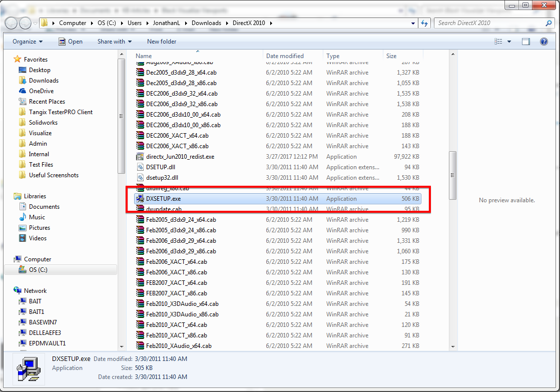Sort by the Type column header
This screenshot has height=392, width=560.
point(353,56)
